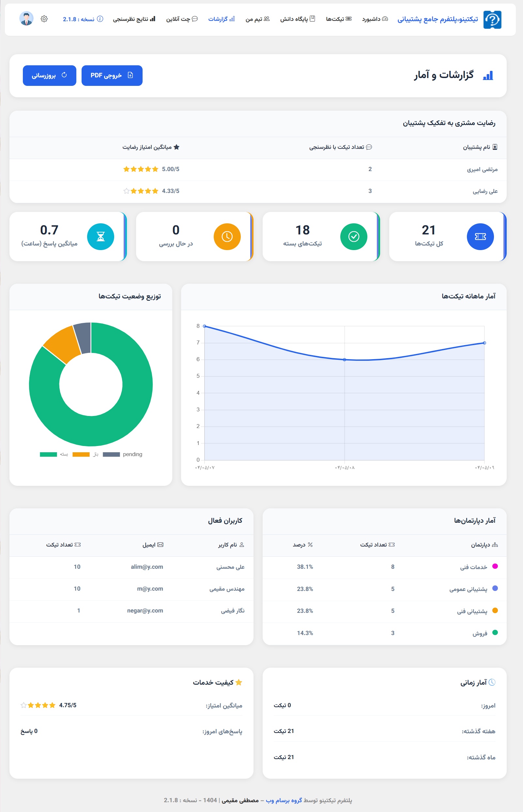
Task: Open the داشبورد (Dashboard) menu
Action: pos(375,19)
